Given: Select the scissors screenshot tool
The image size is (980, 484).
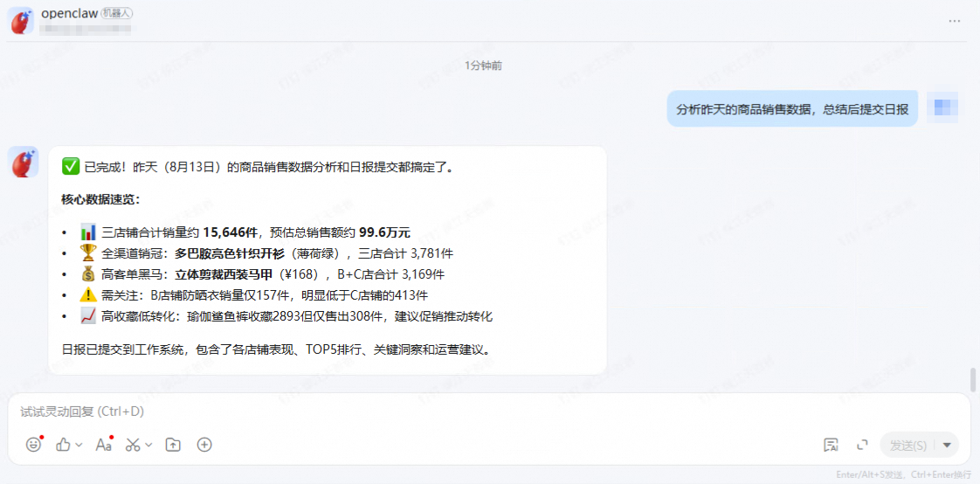Looking at the screenshot, I should 133,445.
